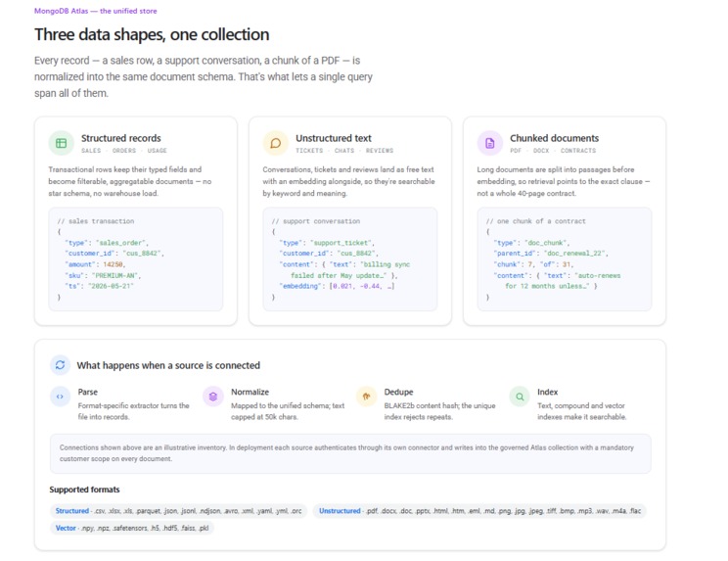The height and width of the screenshot is (561, 728).
Task: Click the 'PDF · DOCX · CONTRACTS' subtitle
Action: [553, 151]
